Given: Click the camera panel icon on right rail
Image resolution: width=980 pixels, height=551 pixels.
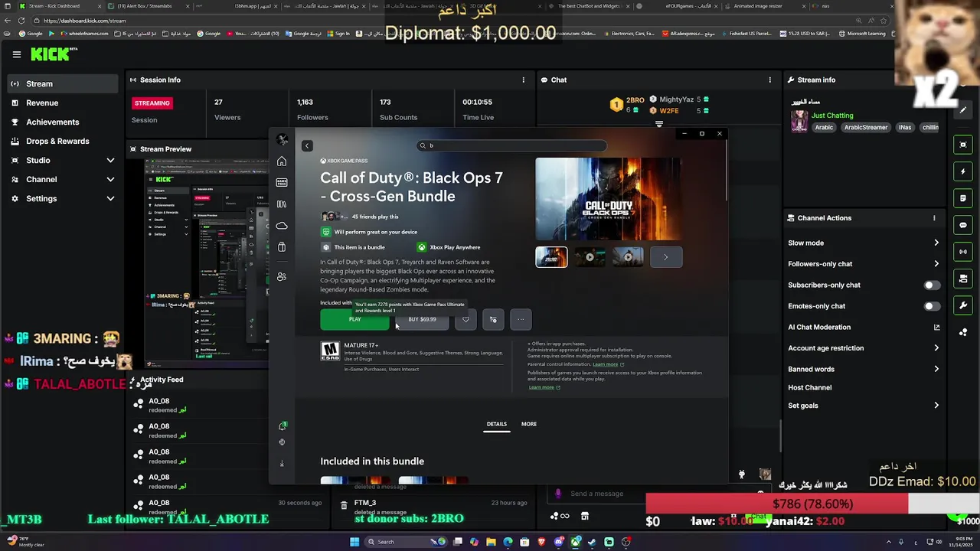Looking at the screenshot, I should click(963, 279).
